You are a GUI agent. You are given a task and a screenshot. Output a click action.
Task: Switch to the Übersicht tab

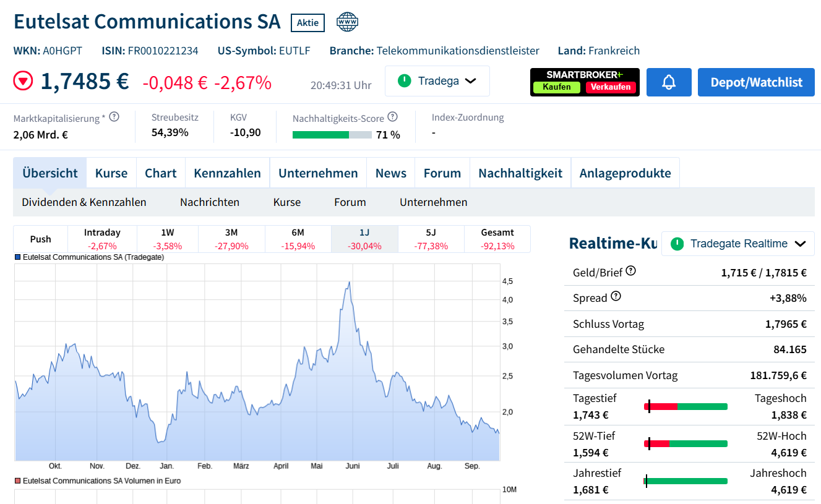[x=50, y=173]
